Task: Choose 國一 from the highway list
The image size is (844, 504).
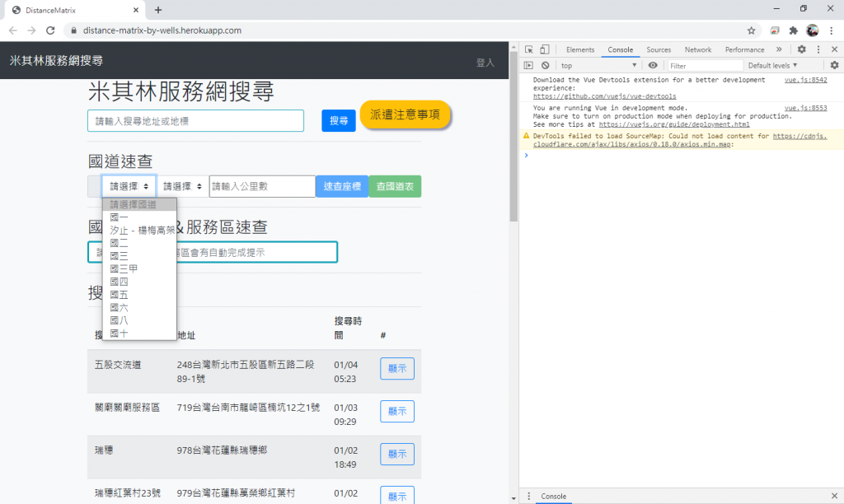Action: coord(139,217)
